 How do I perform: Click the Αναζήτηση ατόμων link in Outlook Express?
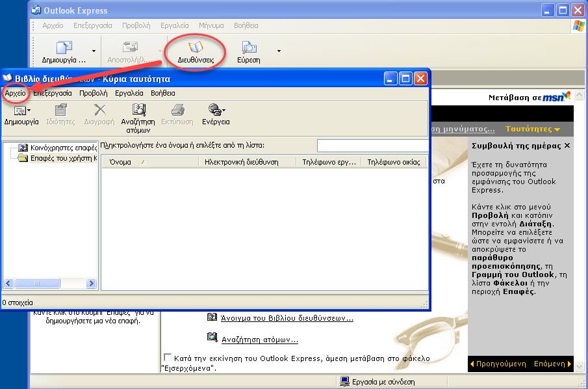tap(259, 340)
